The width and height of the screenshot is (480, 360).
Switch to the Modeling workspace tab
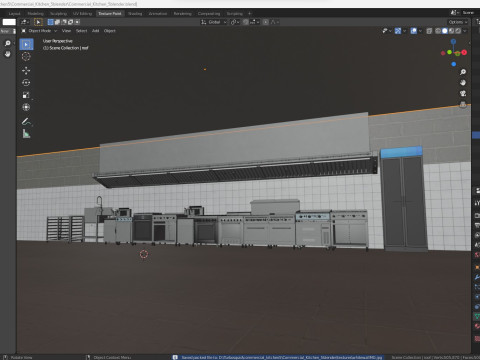coord(35,13)
